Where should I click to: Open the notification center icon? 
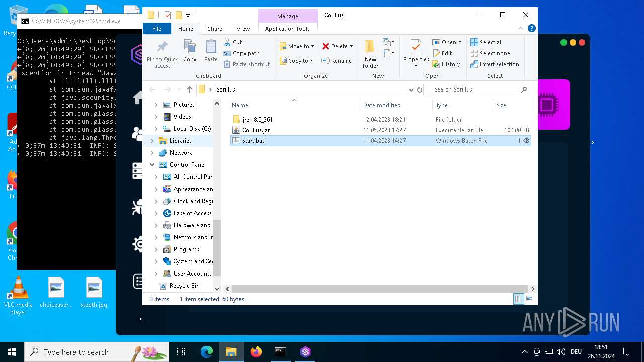(x=627, y=352)
